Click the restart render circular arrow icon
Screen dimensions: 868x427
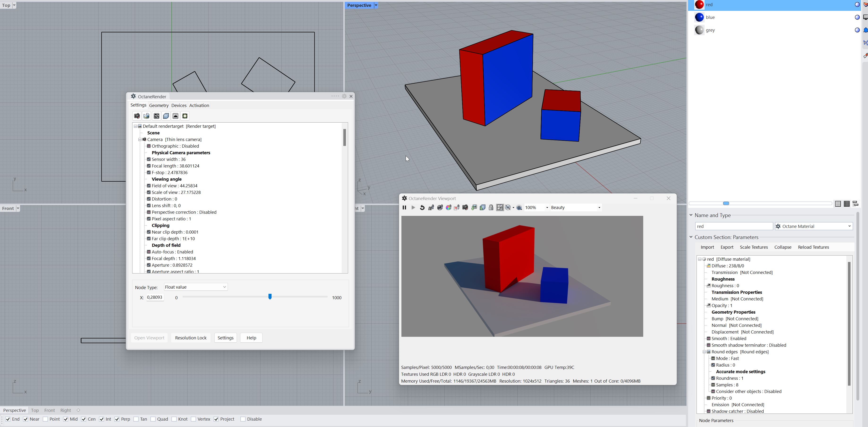pyautogui.click(x=422, y=208)
